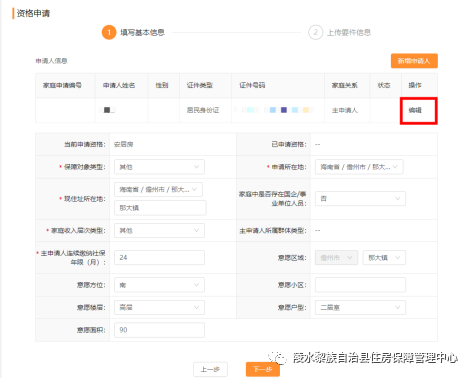Open the 意愿户型 dropdown showing 二居室

[x=360, y=307]
